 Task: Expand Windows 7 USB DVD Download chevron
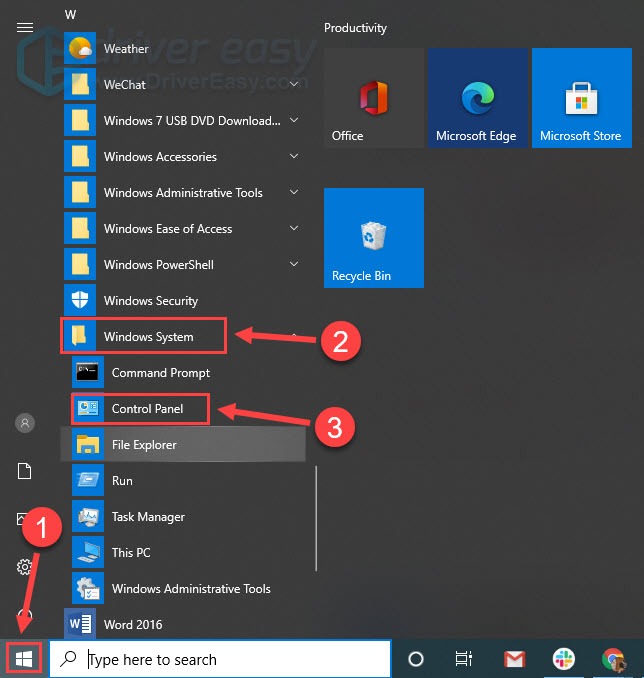coord(294,120)
